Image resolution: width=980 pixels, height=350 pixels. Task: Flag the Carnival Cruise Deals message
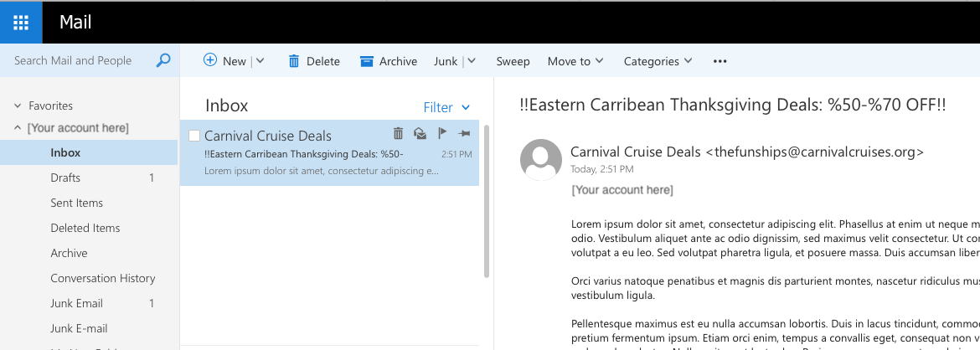pyautogui.click(x=443, y=133)
